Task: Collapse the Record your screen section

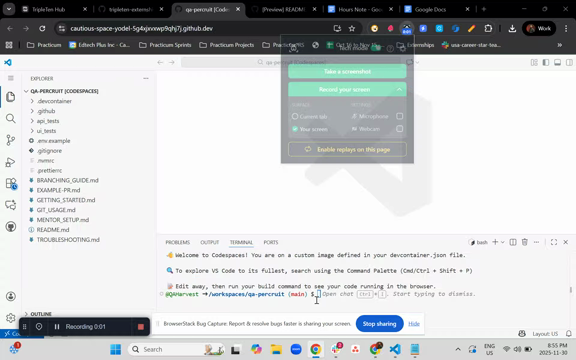Action: point(399,89)
